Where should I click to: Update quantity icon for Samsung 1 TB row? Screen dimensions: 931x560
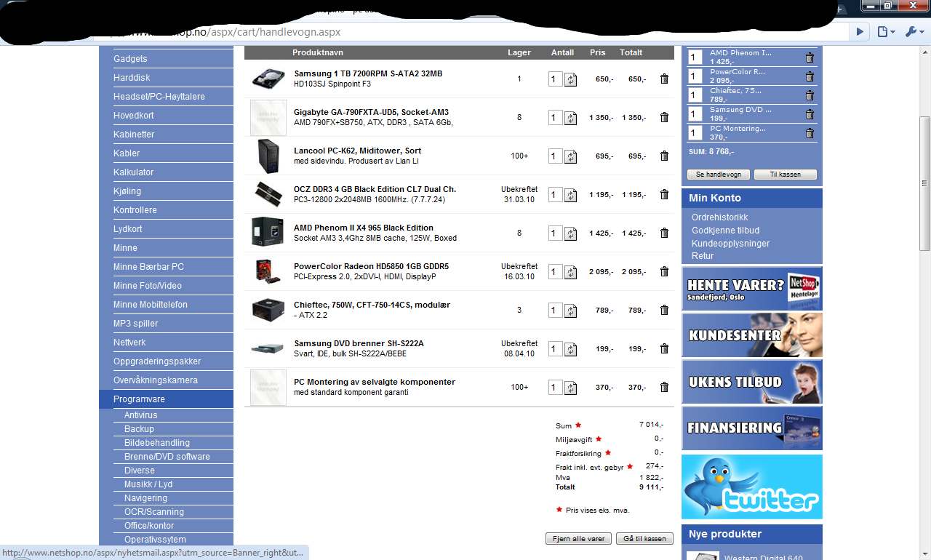(571, 79)
